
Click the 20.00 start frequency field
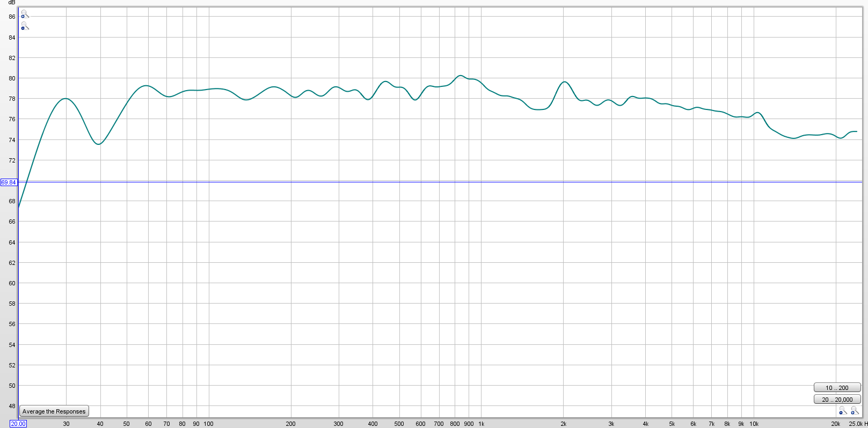tap(18, 424)
